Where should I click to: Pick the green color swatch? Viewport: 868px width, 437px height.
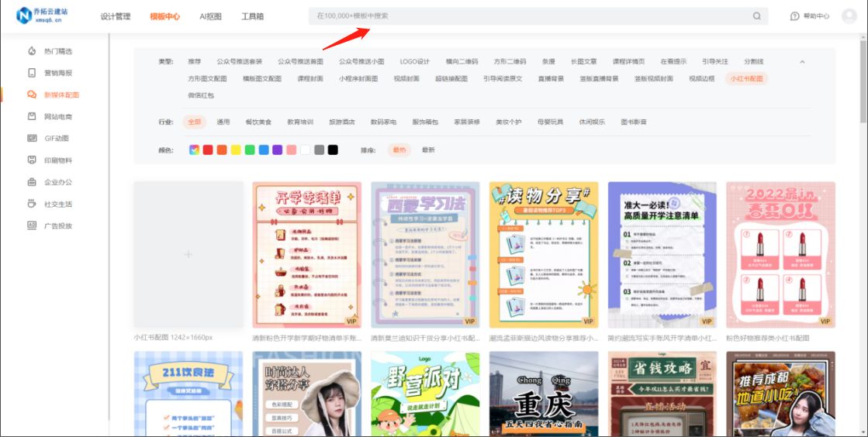click(x=250, y=150)
